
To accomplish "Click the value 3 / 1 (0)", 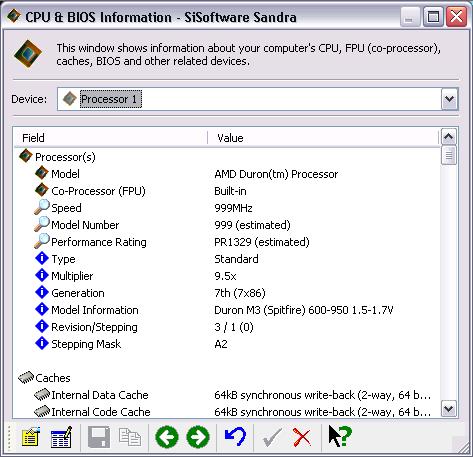I will [x=234, y=327].
